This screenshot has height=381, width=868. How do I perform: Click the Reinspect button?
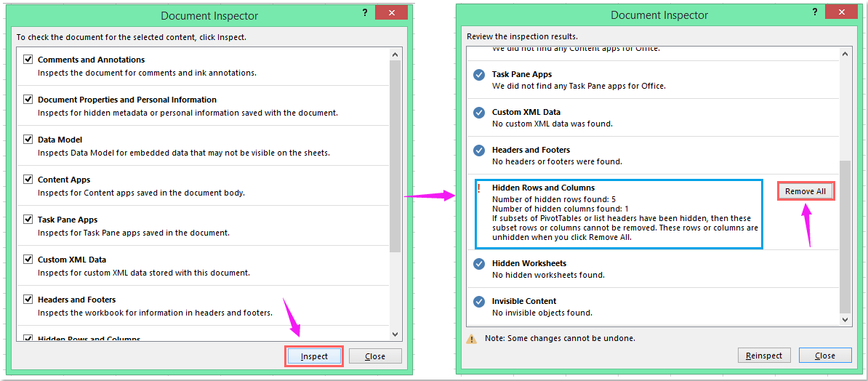(x=764, y=356)
